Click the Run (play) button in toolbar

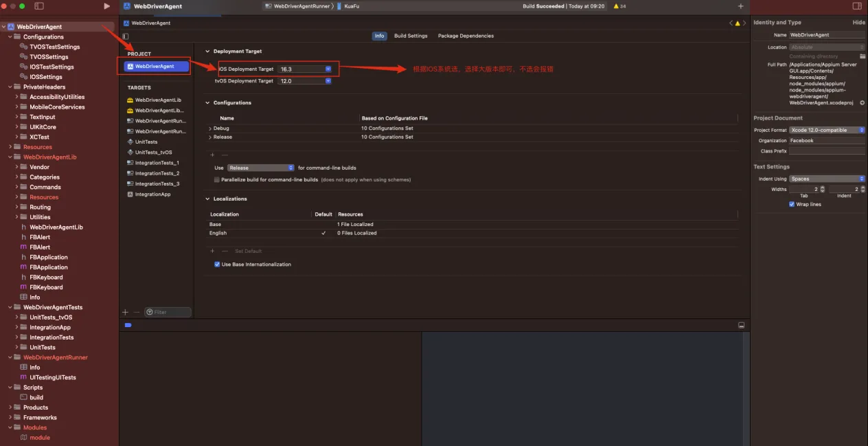pos(106,6)
